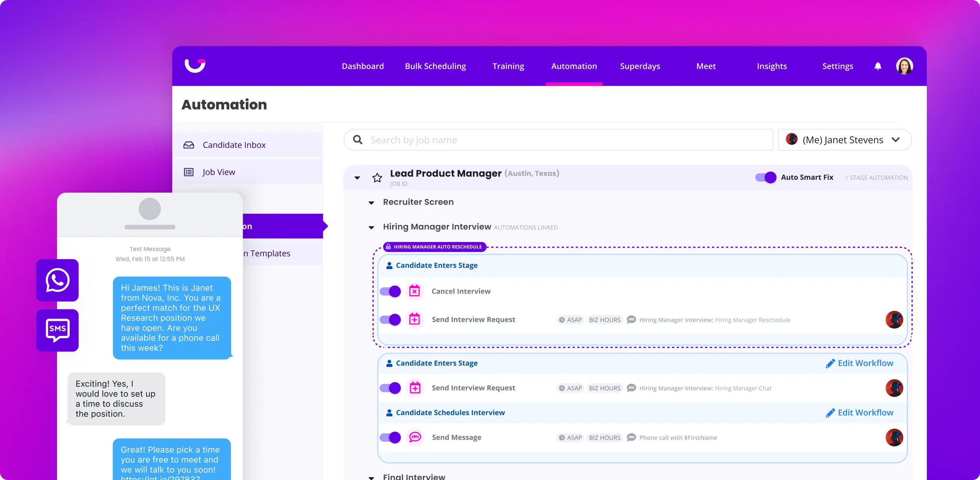This screenshot has height=480, width=980.
Task: Collapse the Recruiter Screen stage
Action: click(371, 203)
